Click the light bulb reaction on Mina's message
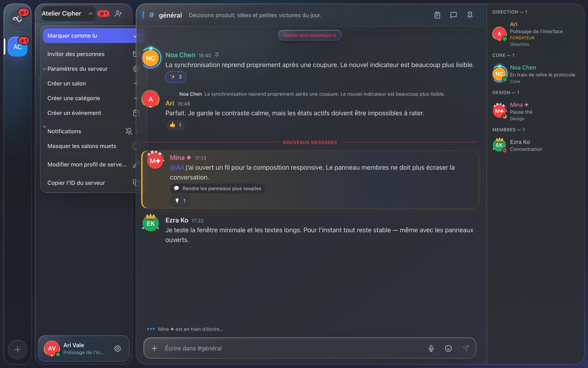The height and width of the screenshot is (368, 588). tap(180, 201)
